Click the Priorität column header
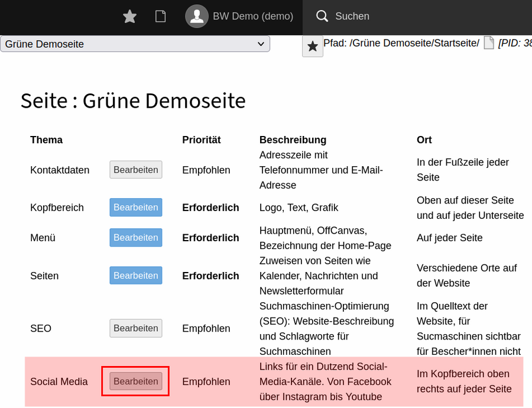The image size is (532, 408). 202,140
